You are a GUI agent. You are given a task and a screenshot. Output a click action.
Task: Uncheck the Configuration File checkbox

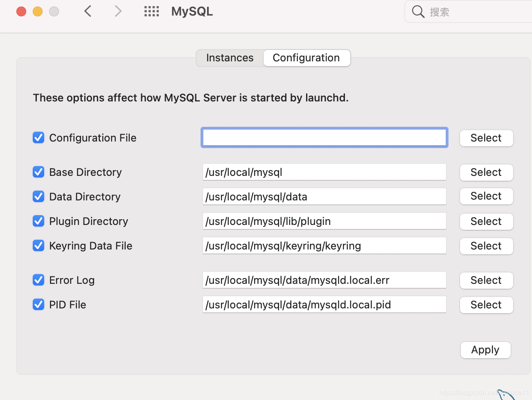point(38,138)
